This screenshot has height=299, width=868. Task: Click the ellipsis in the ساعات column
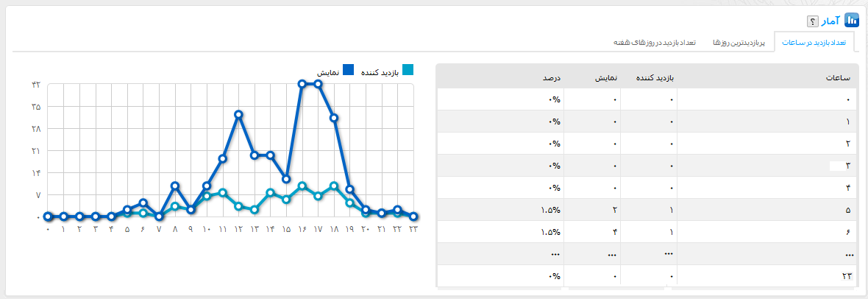[x=849, y=255]
